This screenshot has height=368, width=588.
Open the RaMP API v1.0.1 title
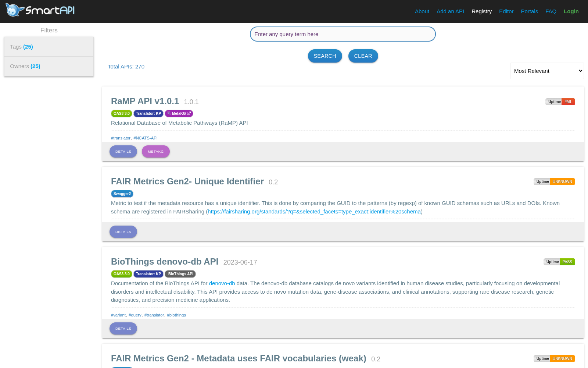pos(145,101)
